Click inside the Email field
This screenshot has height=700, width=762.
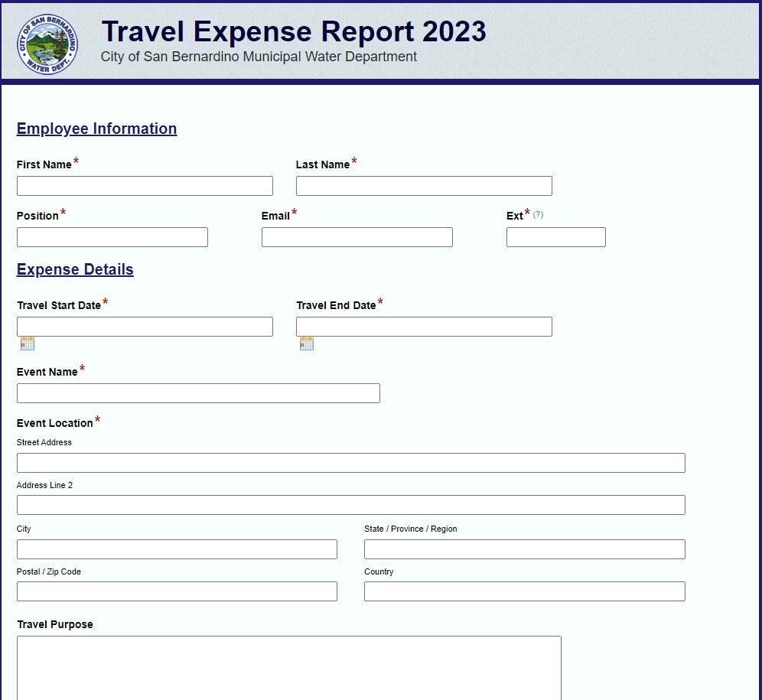(357, 237)
